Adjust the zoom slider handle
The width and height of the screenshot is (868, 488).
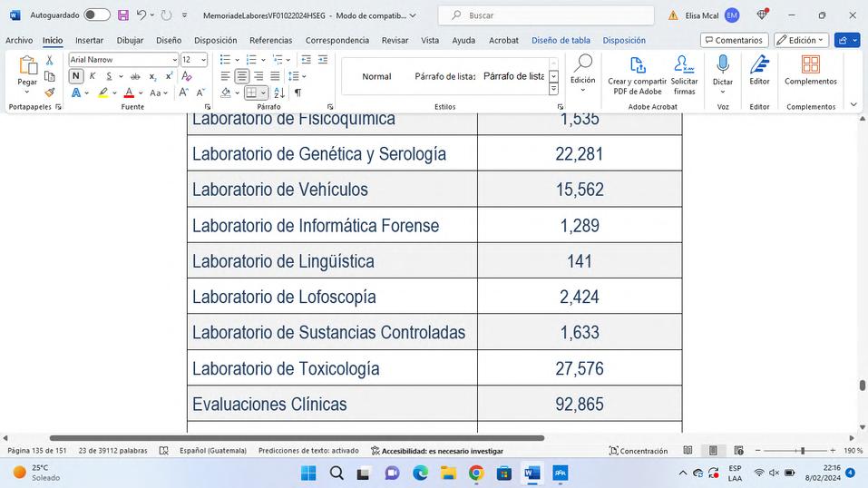pos(803,451)
